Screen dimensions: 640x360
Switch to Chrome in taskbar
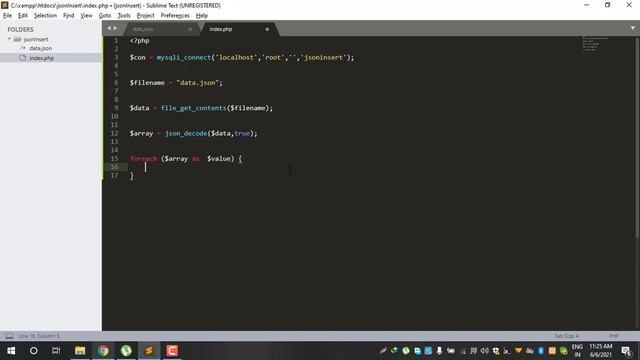(x=103, y=351)
